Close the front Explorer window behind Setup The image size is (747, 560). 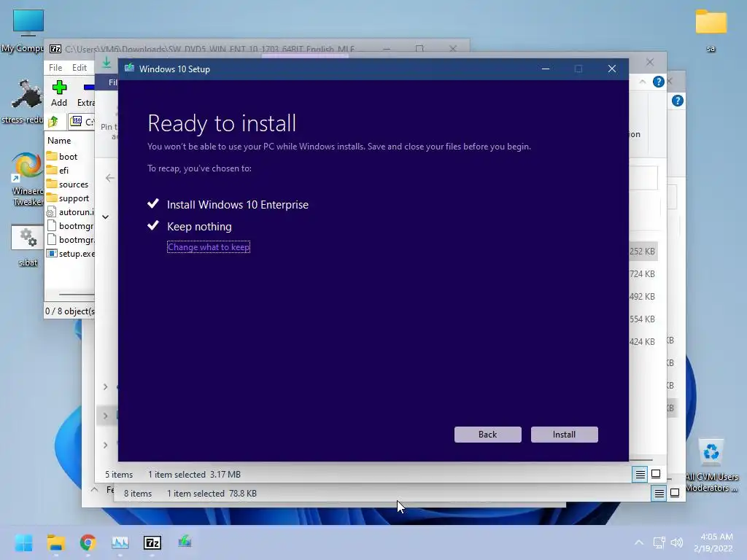tap(650, 63)
